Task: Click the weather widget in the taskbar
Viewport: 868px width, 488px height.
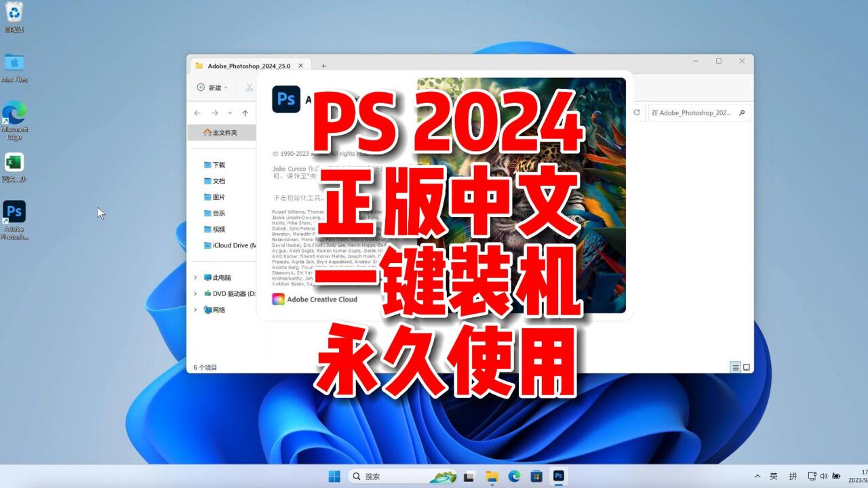Action: [x=444, y=476]
